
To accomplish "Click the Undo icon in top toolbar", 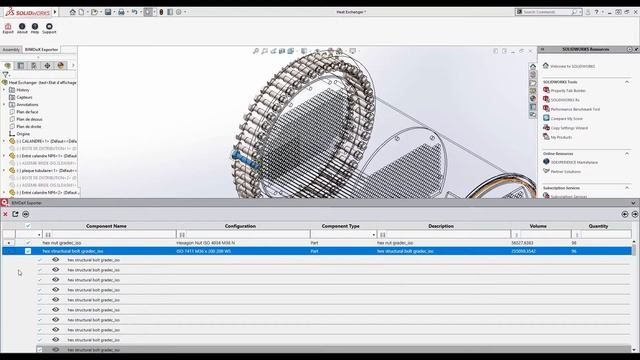I will click(134, 12).
